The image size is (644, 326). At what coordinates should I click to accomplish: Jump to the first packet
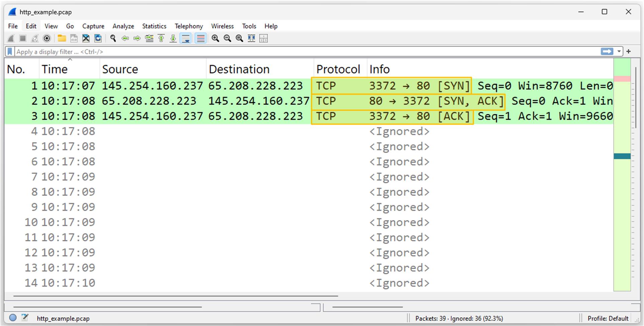[x=161, y=39]
